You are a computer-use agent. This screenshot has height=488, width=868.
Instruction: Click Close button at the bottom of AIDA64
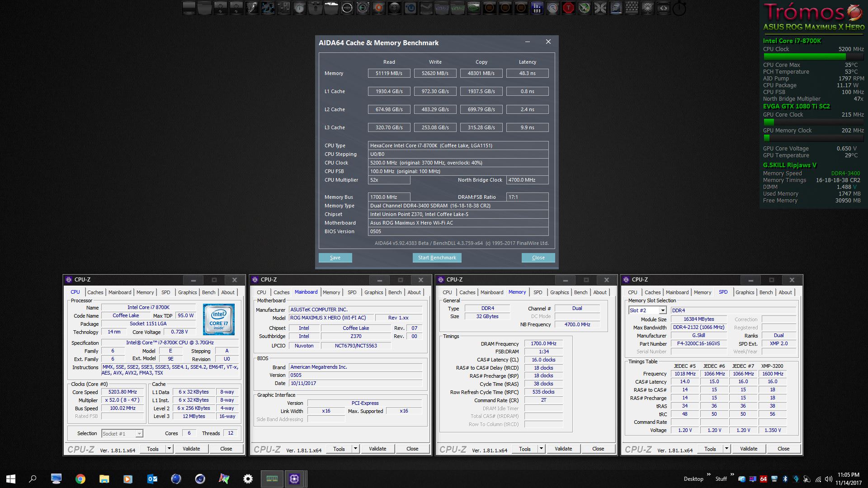pos(538,258)
